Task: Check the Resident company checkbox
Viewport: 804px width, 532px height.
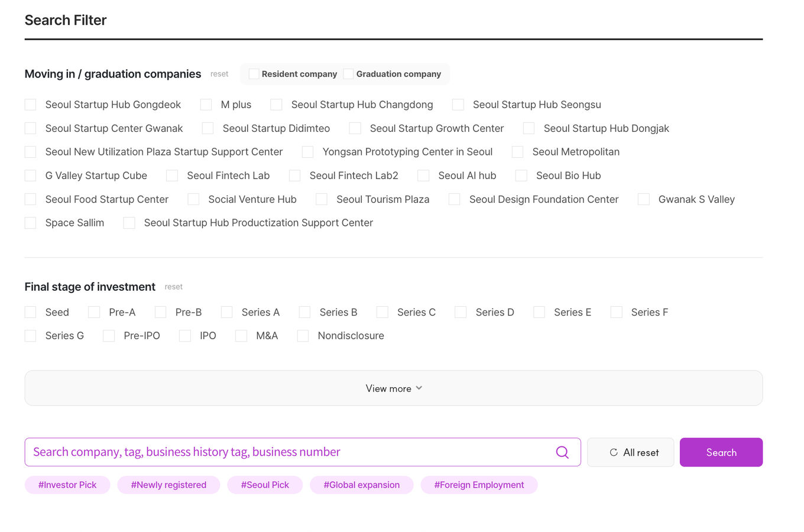Action: (254, 74)
